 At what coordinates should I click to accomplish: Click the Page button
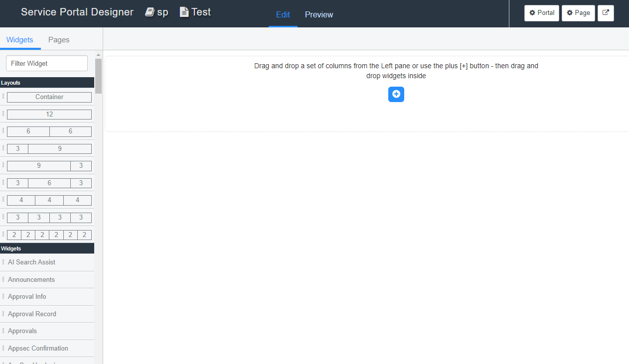[x=578, y=13]
